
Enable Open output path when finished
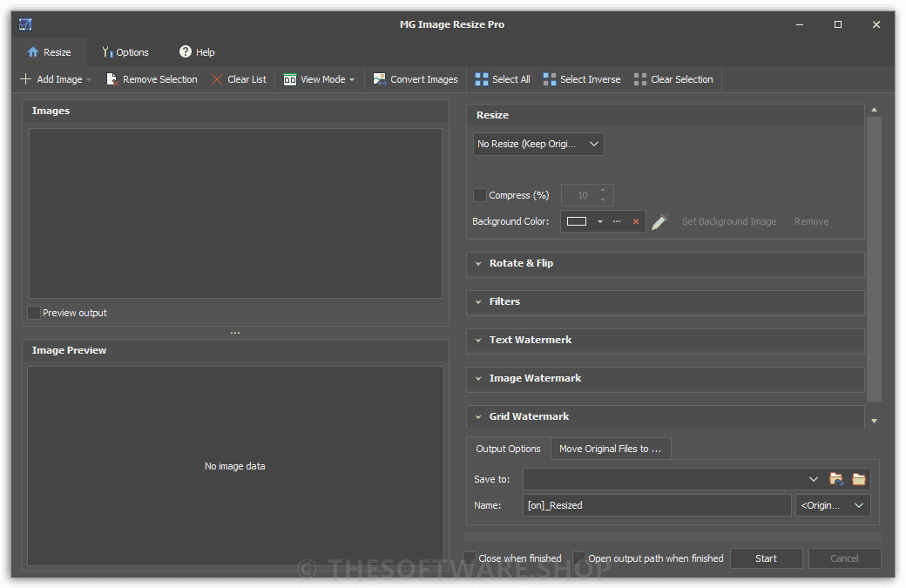(x=579, y=558)
